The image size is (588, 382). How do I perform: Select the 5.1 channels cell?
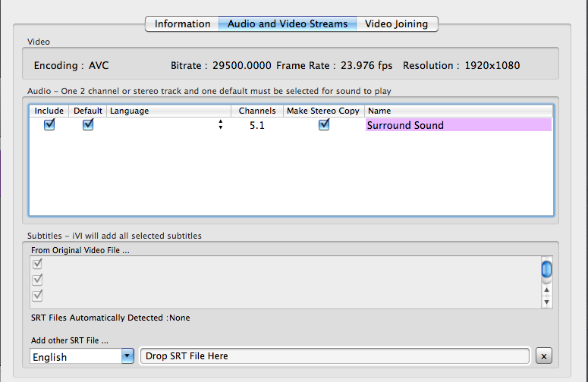click(x=256, y=125)
